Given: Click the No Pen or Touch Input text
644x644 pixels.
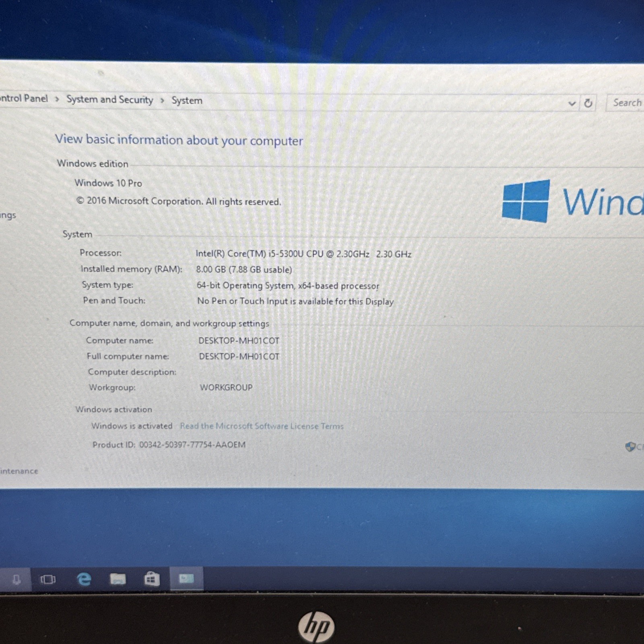Looking at the screenshot, I should click(x=295, y=301).
